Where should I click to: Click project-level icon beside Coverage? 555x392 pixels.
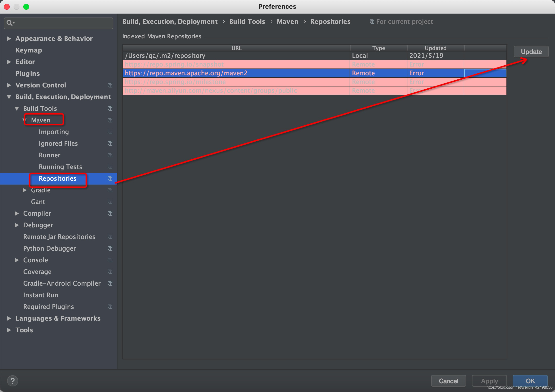(110, 272)
